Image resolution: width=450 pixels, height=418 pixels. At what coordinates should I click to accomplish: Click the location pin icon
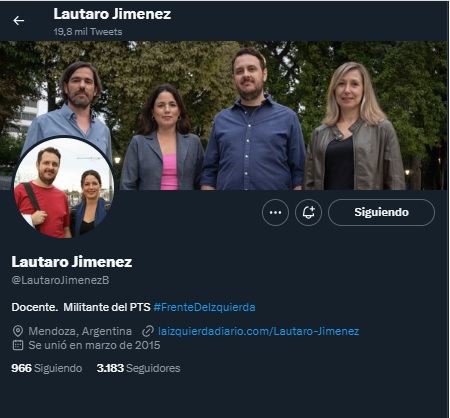[18, 331]
